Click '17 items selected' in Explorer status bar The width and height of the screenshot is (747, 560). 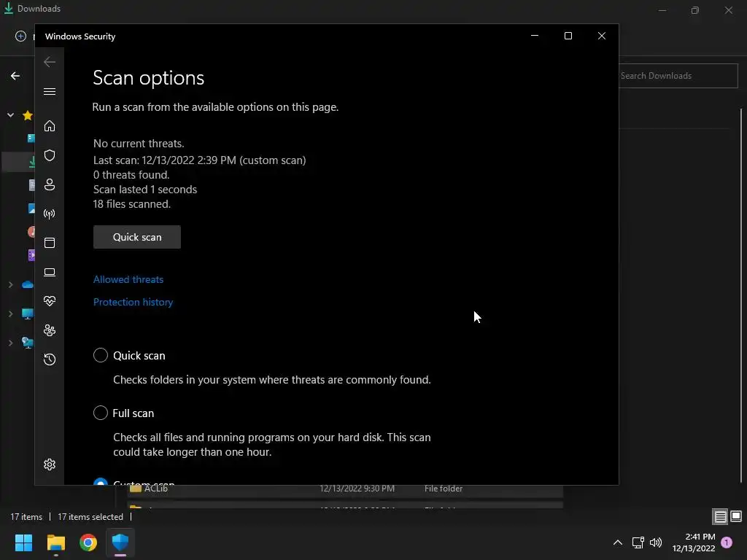(x=90, y=517)
